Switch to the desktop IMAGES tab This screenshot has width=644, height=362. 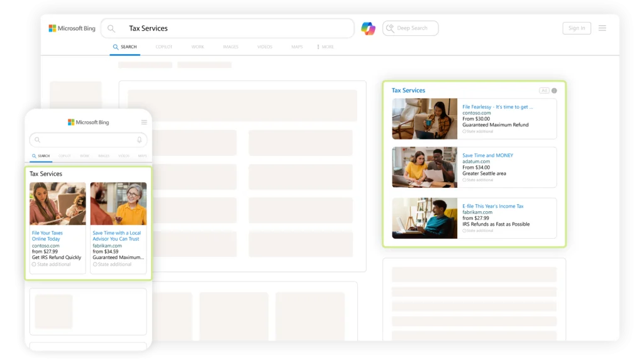pyautogui.click(x=230, y=47)
